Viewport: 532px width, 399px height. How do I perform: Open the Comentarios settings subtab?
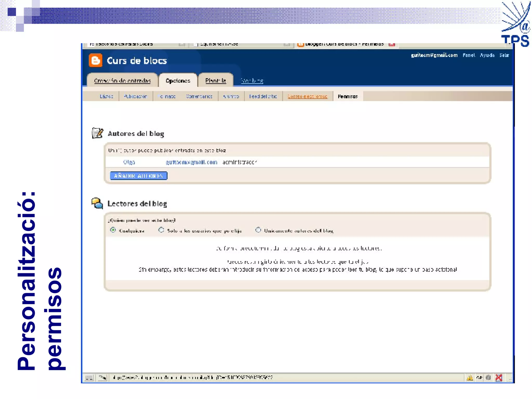tap(199, 96)
